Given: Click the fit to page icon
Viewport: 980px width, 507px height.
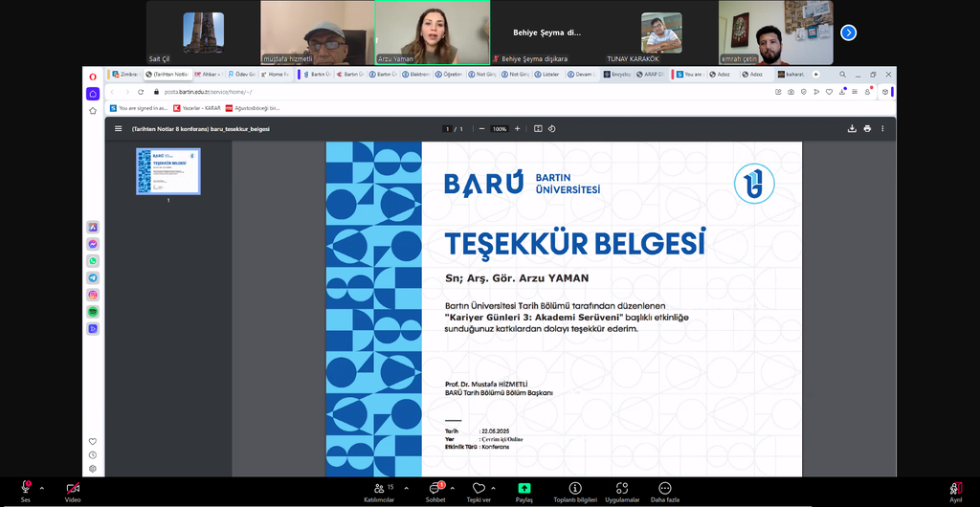Looking at the screenshot, I should point(538,128).
